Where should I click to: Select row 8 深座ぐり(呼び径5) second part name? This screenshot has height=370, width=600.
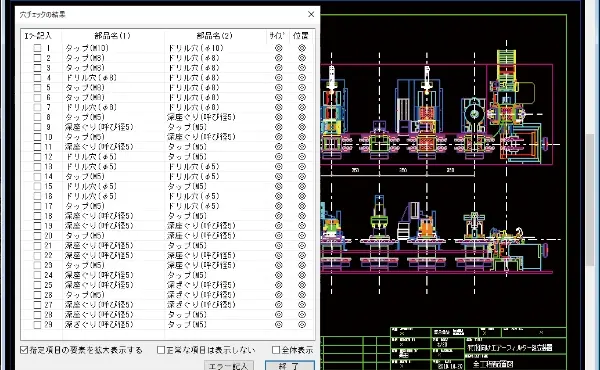[201, 117]
